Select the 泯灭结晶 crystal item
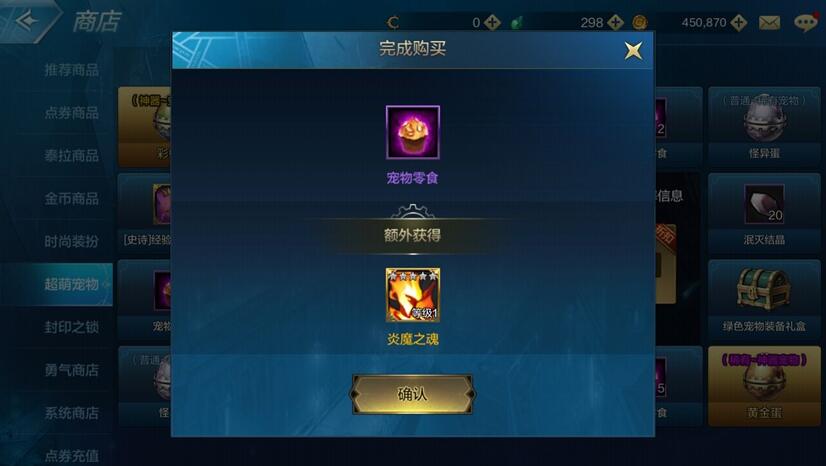826x466 pixels. pyautogui.click(x=764, y=214)
